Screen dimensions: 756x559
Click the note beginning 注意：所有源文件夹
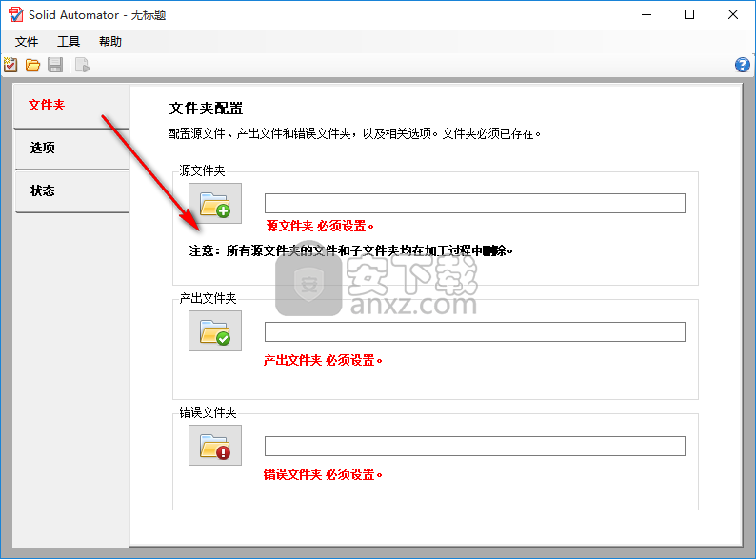(x=351, y=250)
